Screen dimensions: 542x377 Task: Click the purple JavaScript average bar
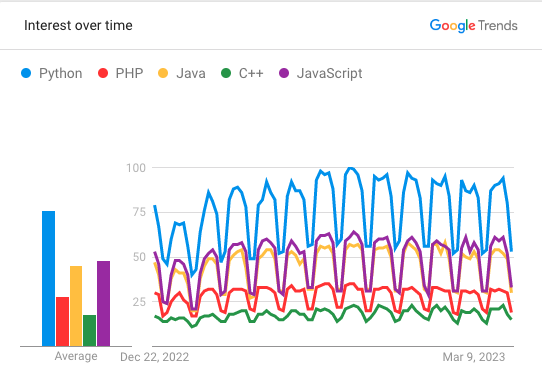(x=103, y=303)
